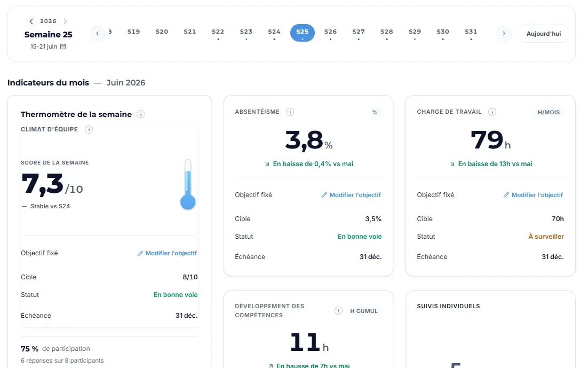Image resolution: width=588 pixels, height=368 pixels.
Task: Click the 8/10 target value
Action: coord(190,277)
